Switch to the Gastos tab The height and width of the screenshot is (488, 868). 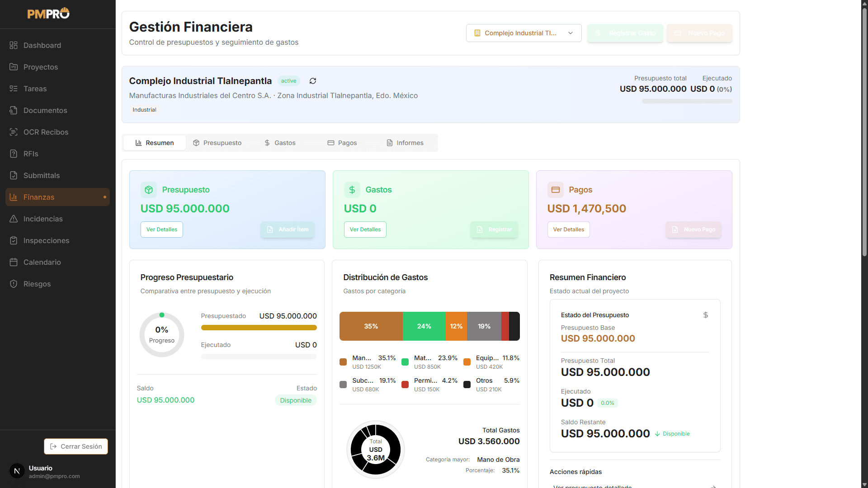(280, 142)
